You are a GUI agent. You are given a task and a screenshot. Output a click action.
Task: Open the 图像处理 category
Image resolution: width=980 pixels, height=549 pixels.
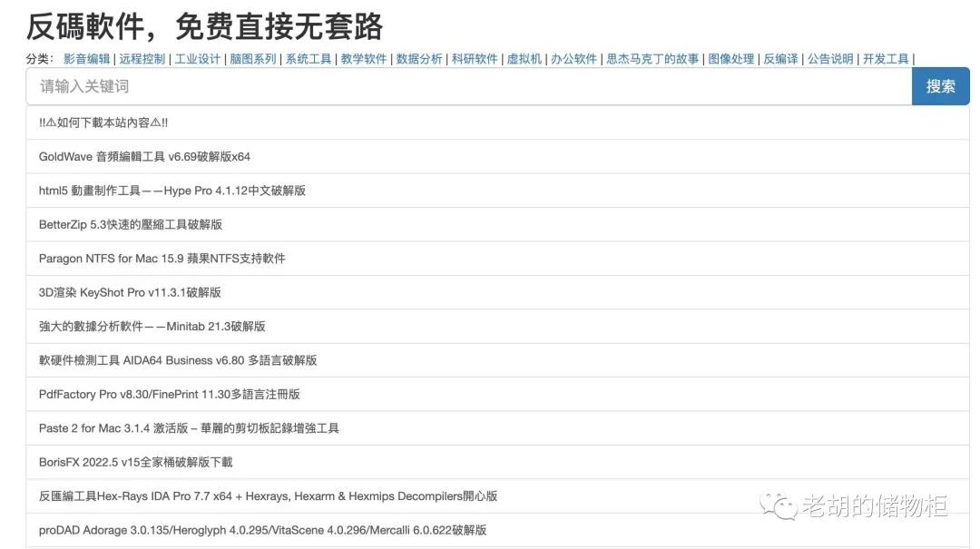(730, 59)
